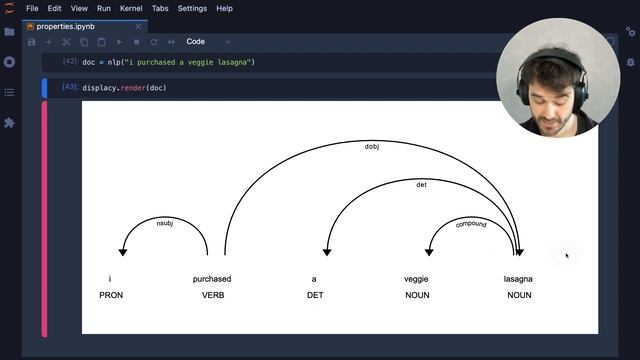
Task: Paste cell from clipboard icon
Action: point(101,42)
